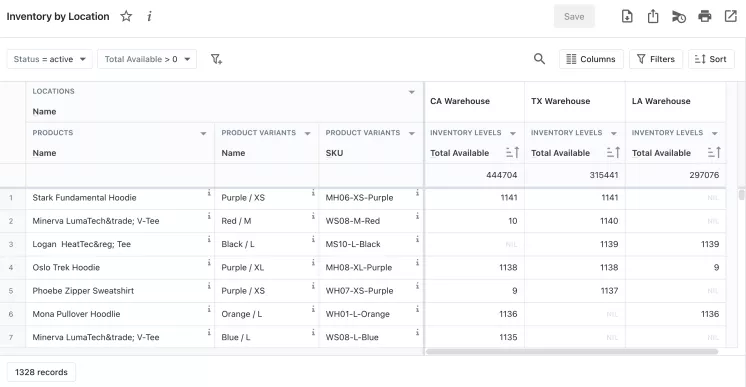
Task: Click the horizontal table scrollbar
Action: [571, 352]
